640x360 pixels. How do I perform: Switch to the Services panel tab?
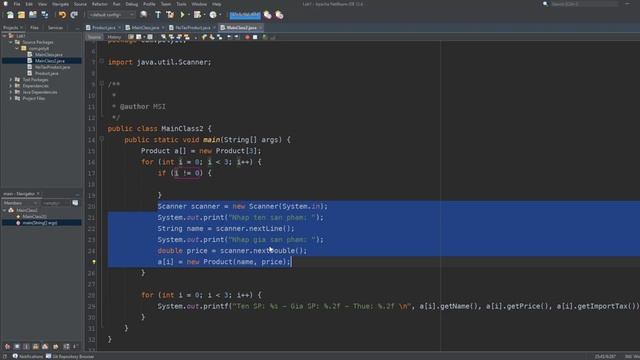pyautogui.click(x=55, y=28)
